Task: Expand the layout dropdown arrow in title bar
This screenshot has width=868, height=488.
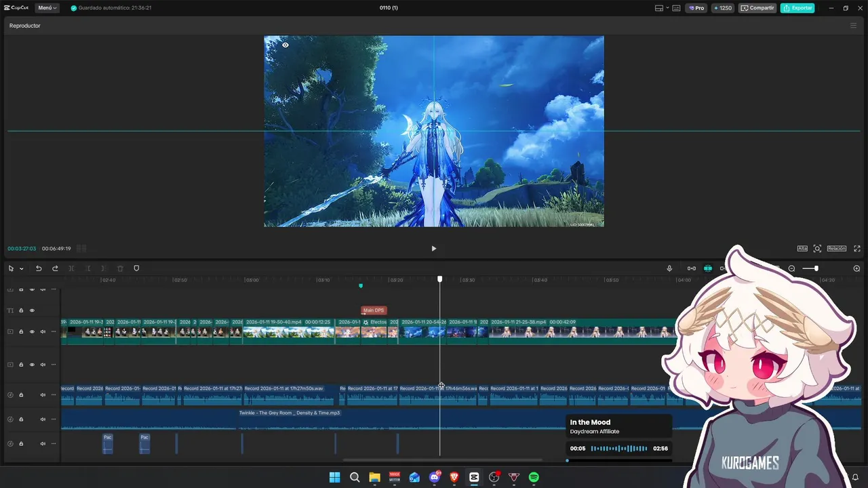Action: [667, 8]
